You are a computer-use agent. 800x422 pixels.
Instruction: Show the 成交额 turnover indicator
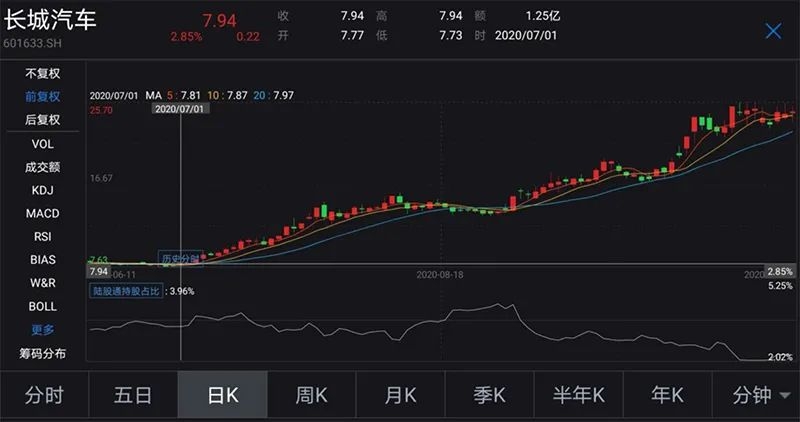point(42,167)
